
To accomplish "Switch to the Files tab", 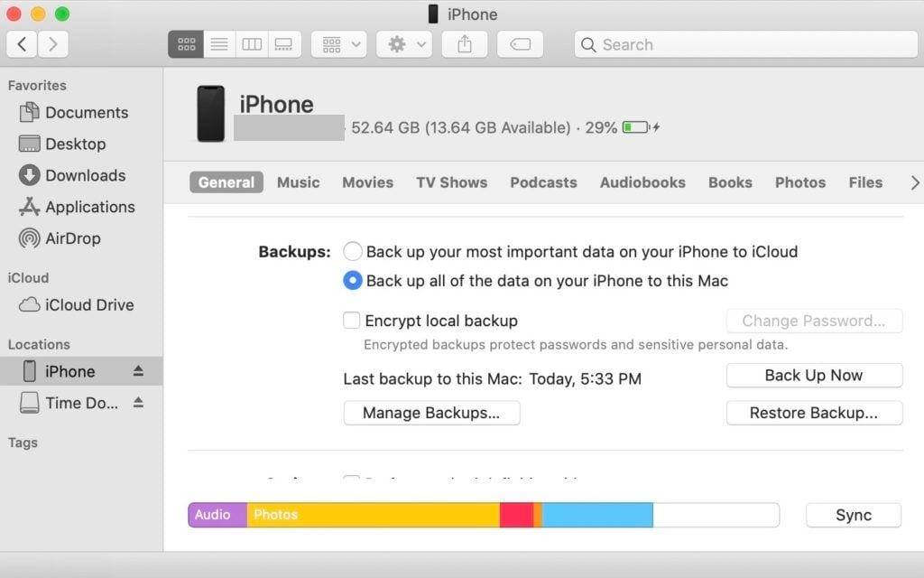I will point(865,182).
